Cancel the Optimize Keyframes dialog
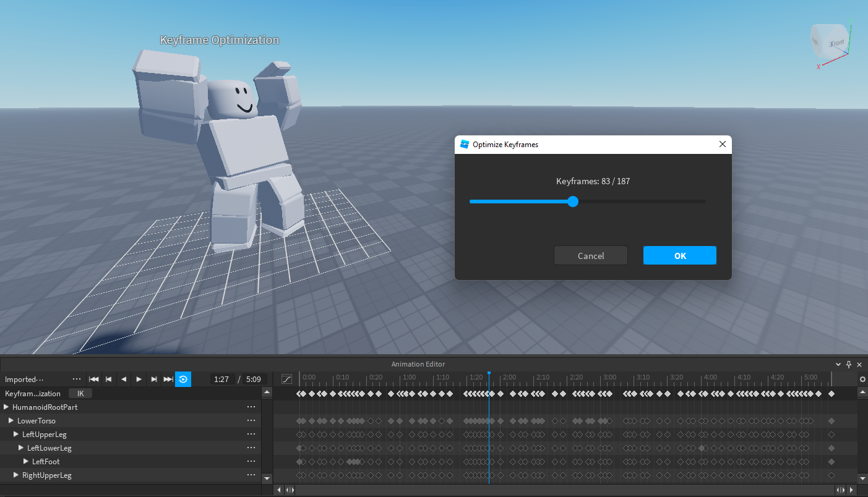868x497 pixels. point(590,255)
